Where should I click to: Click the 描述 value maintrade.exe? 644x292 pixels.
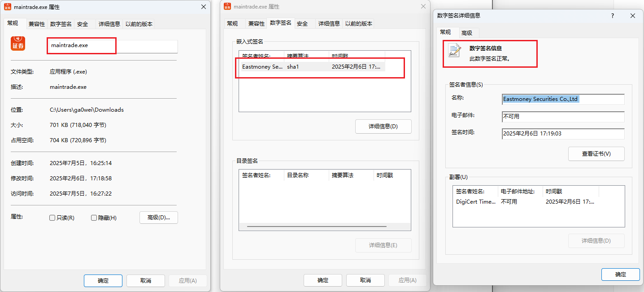(x=68, y=87)
